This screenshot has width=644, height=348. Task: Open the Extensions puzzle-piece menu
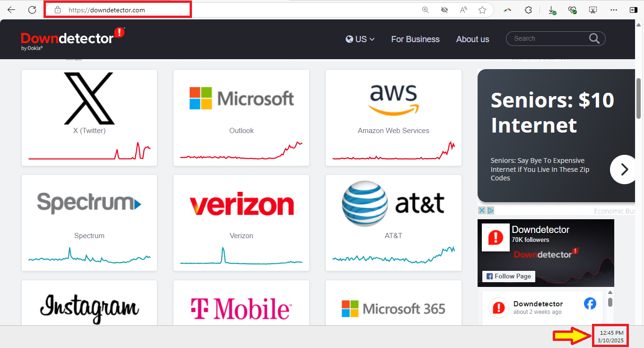pos(529,10)
